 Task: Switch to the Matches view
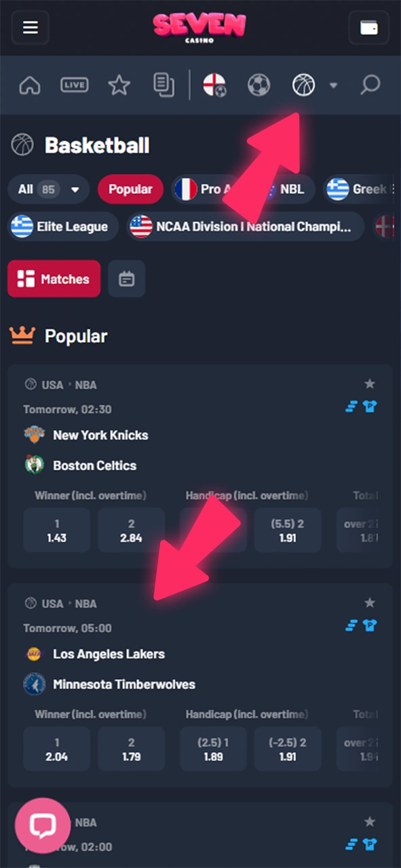point(54,279)
